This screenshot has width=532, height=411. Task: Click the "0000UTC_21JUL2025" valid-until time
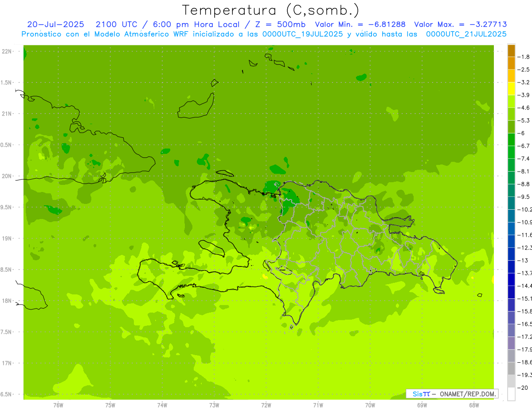[466, 34]
